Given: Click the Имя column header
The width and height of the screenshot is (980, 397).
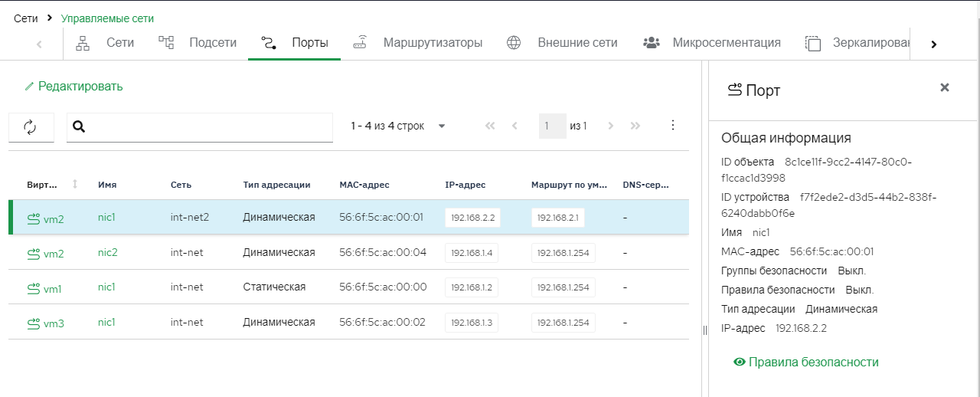Looking at the screenshot, I should click(107, 185).
